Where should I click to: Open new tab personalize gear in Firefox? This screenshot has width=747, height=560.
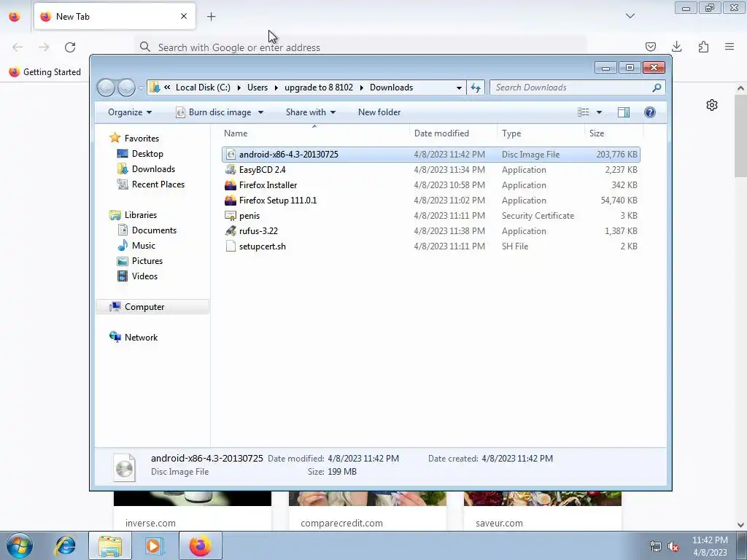pyautogui.click(x=712, y=105)
